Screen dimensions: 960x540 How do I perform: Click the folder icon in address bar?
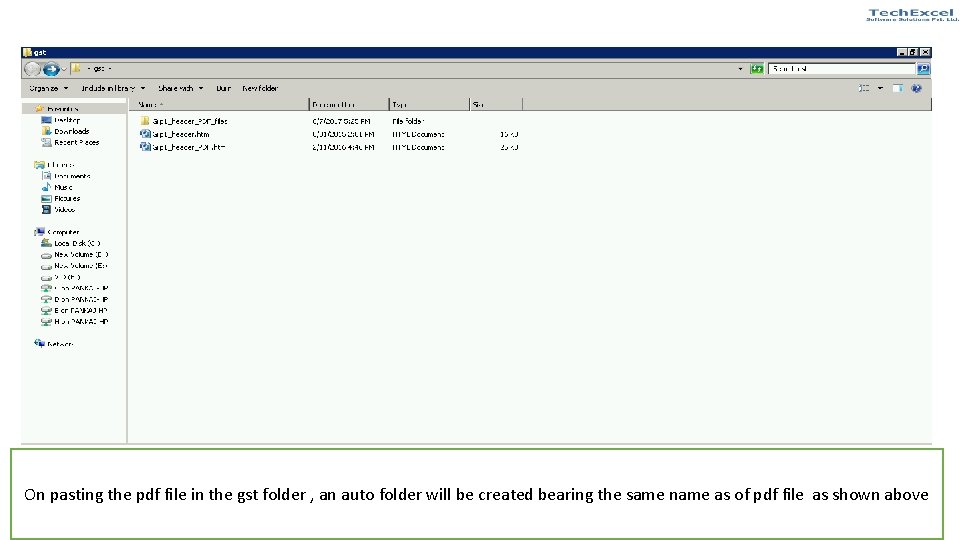pyautogui.click(x=76, y=69)
